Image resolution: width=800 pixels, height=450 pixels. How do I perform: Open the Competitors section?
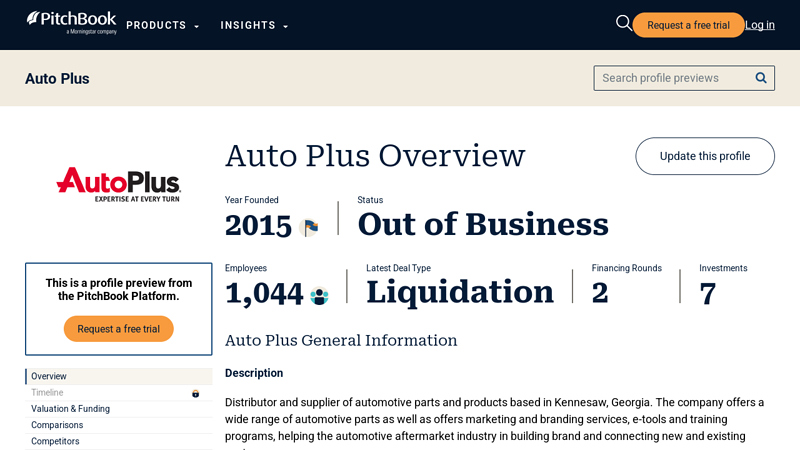[x=118, y=441]
